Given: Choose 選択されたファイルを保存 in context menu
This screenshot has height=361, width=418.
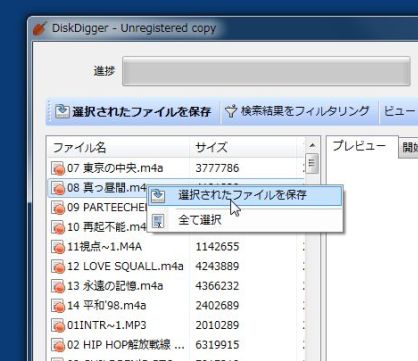Looking at the screenshot, I should pos(245,195).
